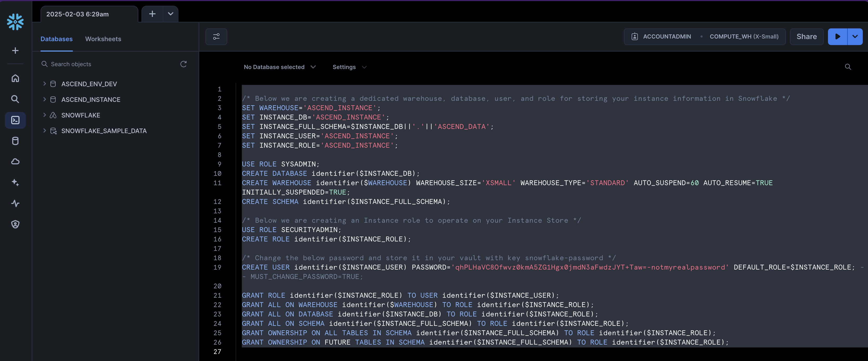This screenshot has width=868, height=361.
Task: Open the Settings dropdown
Action: click(349, 67)
